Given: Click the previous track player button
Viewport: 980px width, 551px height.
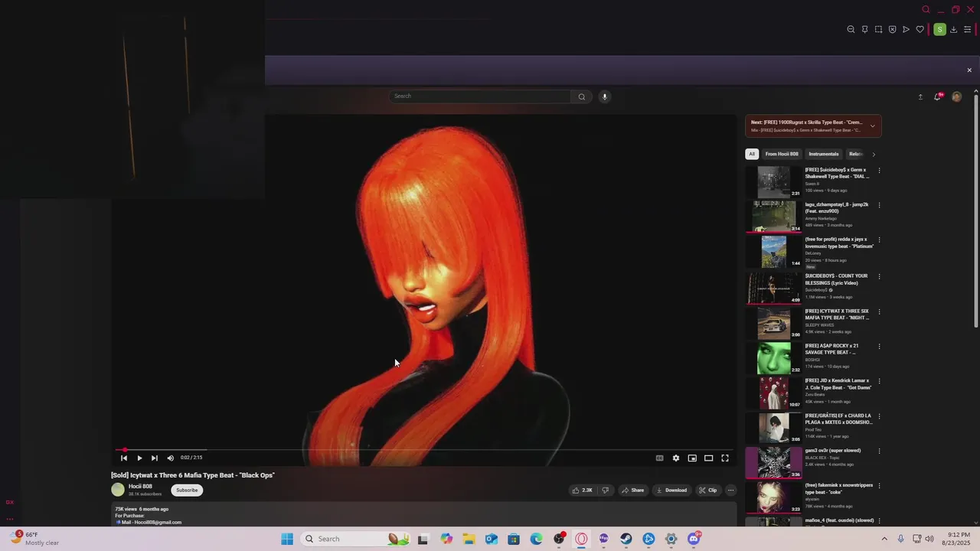Looking at the screenshot, I should point(124,458).
